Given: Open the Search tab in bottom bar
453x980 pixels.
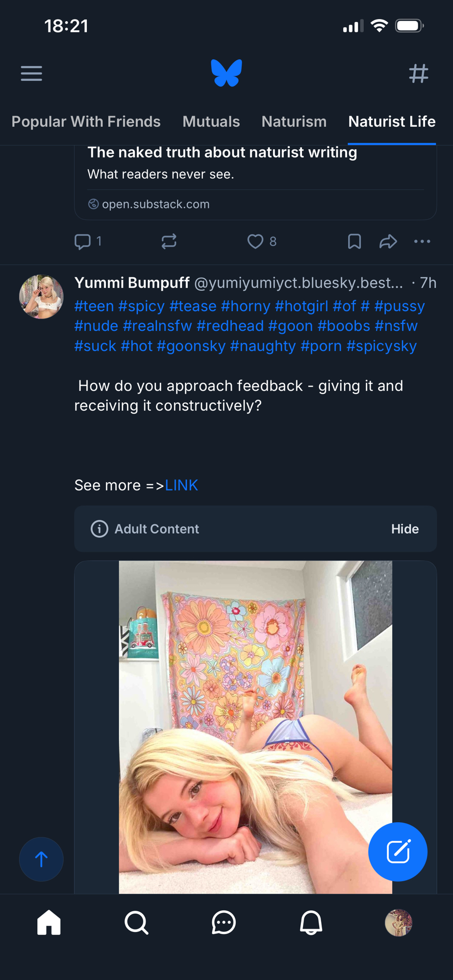Looking at the screenshot, I should click(136, 923).
